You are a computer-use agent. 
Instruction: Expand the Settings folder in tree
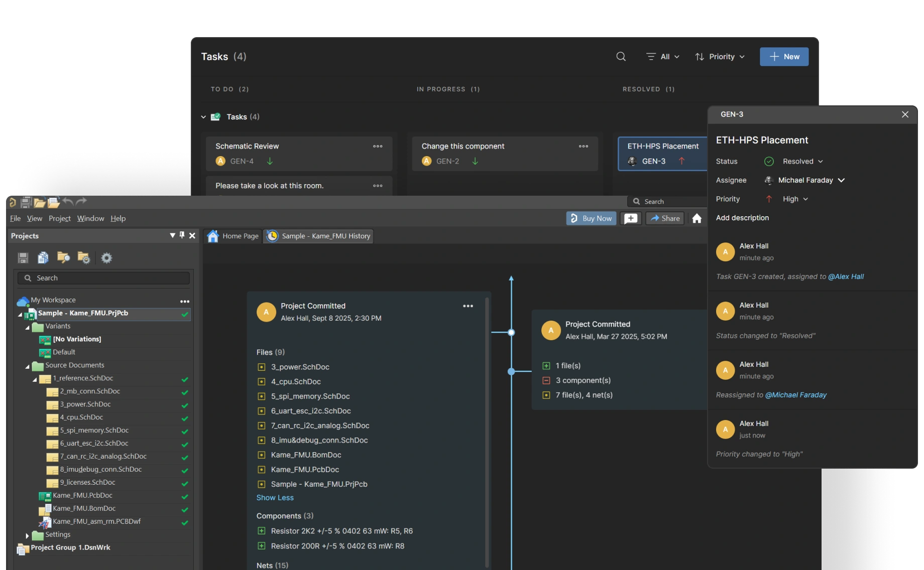[x=28, y=535]
